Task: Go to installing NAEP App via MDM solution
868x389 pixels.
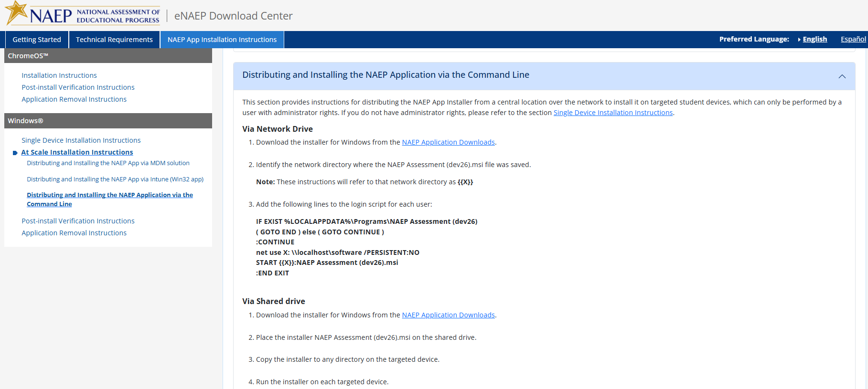Action: click(x=108, y=163)
